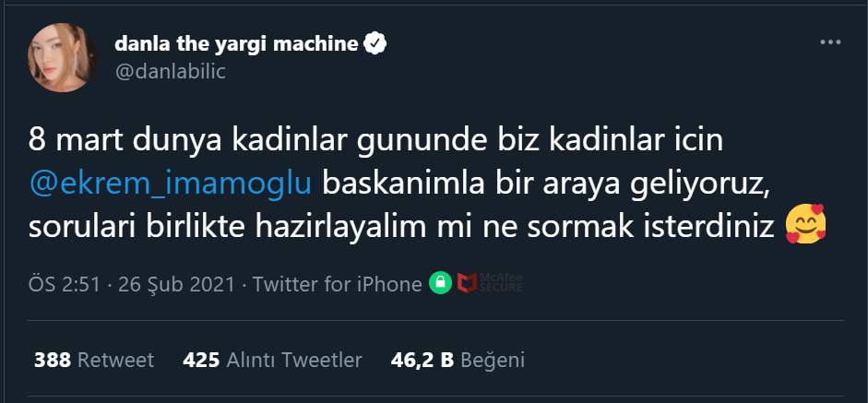
Task: Show the 425 Alıntı Tweetler list
Action: (272, 360)
